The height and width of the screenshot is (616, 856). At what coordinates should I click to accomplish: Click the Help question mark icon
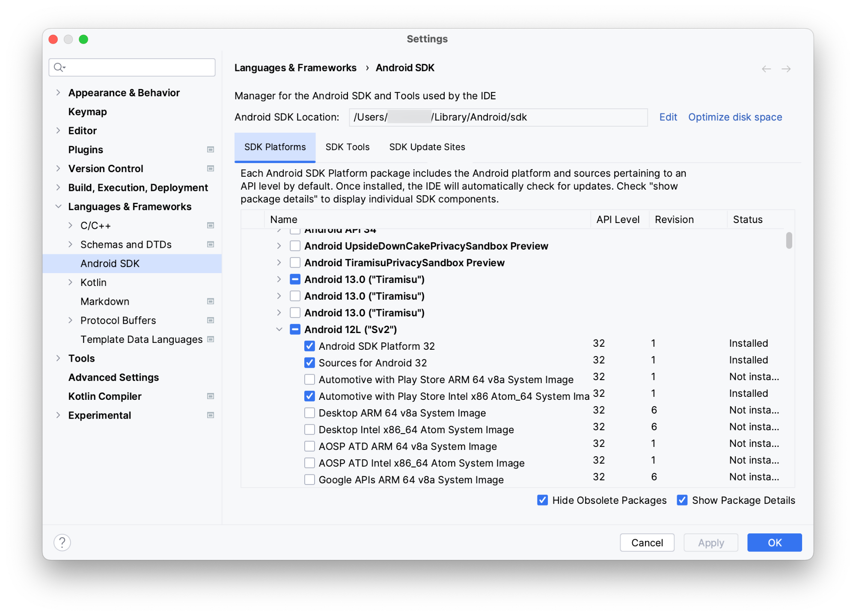tap(62, 542)
